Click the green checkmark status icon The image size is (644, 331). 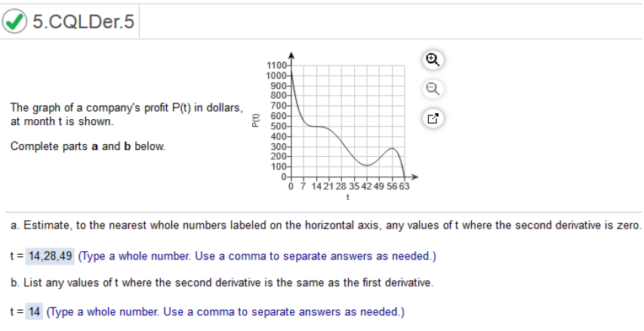14,21
